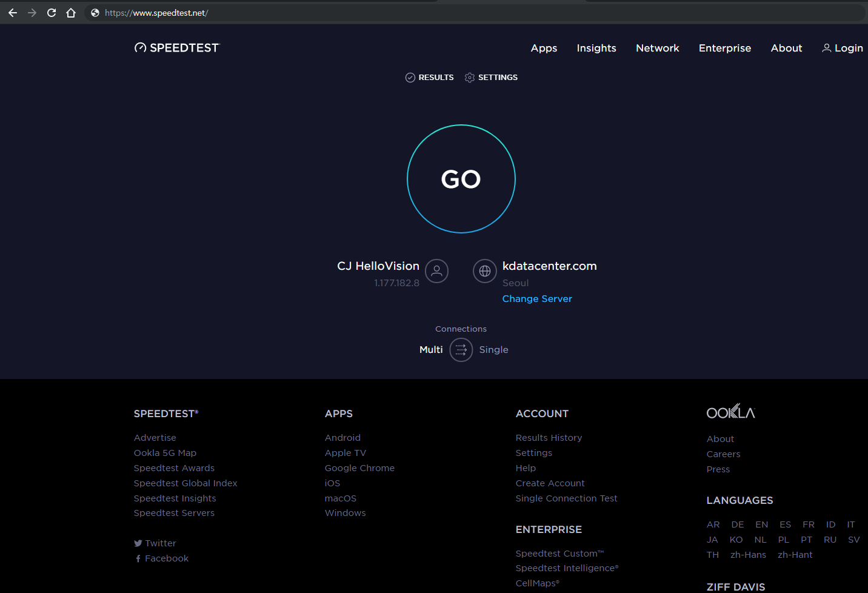The width and height of the screenshot is (868, 593).
Task: Open Advertise footer link
Action: coord(155,438)
